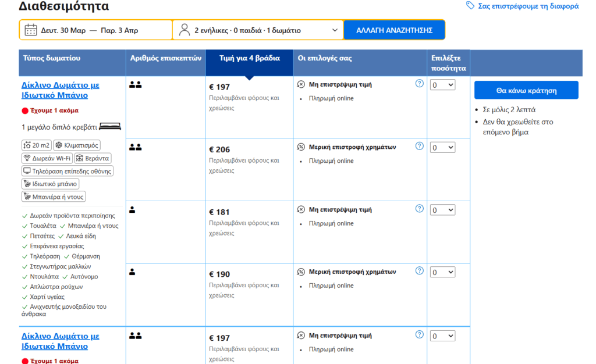Open quantity dropdown for the €190 room
This screenshot has height=364, width=596.
[x=442, y=272]
